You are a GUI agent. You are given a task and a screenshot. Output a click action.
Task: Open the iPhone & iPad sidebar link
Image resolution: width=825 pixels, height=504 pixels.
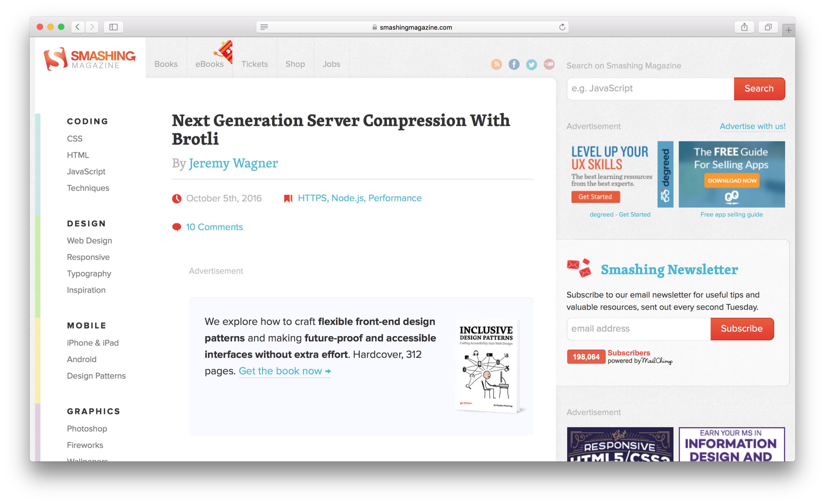pos(93,343)
